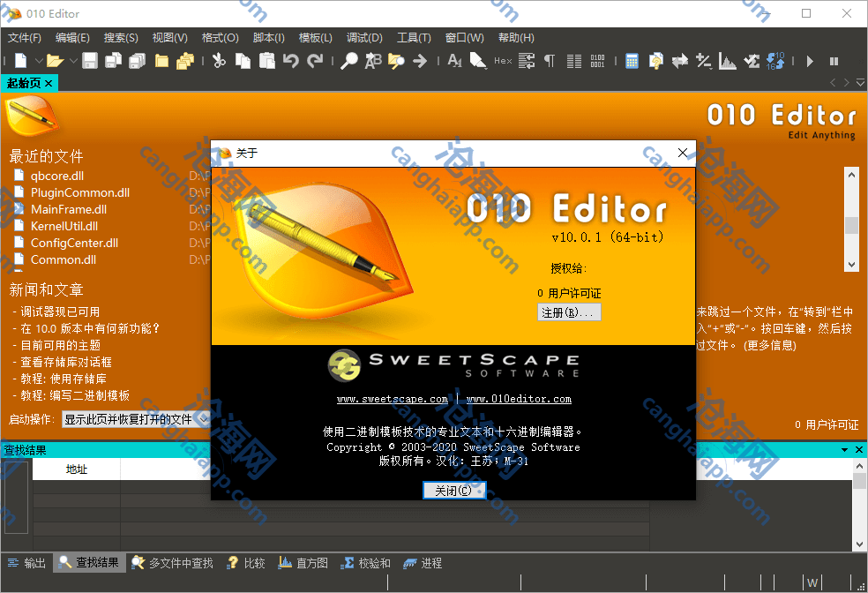Open the Histogram toolbar icon
The height and width of the screenshot is (593, 868).
(x=728, y=61)
